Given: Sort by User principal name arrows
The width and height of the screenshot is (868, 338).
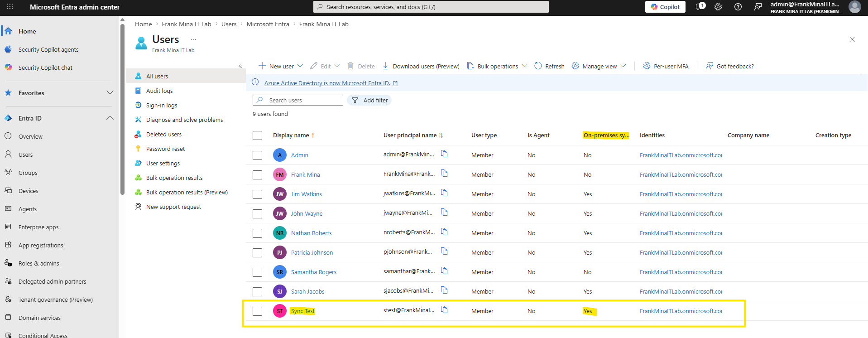Looking at the screenshot, I should pyautogui.click(x=441, y=135).
